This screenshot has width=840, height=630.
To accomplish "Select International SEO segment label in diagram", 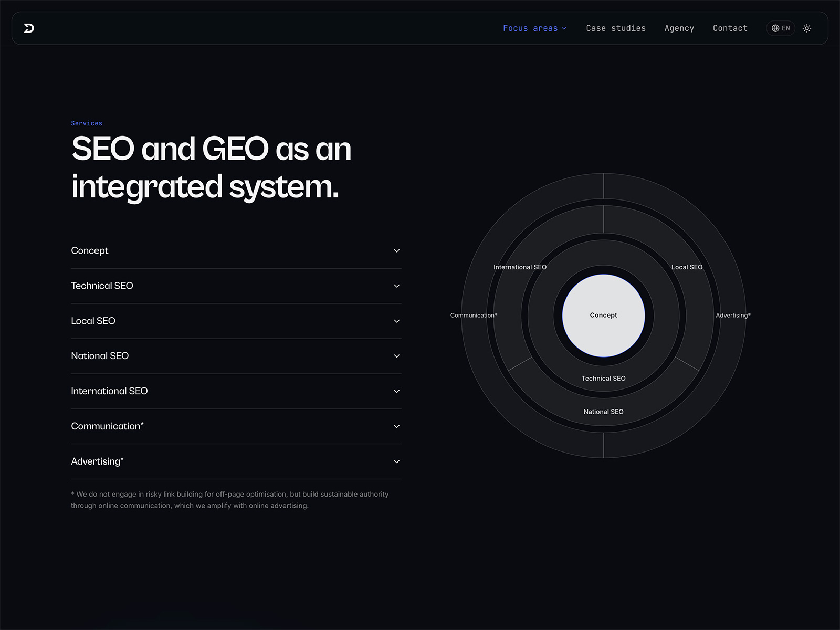I will tap(520, 267).
